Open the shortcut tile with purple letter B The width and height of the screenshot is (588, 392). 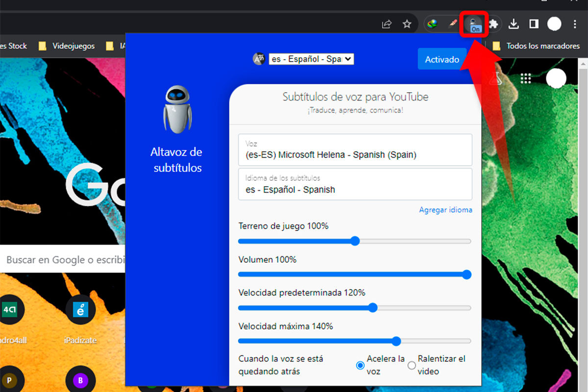click(80, 381)
